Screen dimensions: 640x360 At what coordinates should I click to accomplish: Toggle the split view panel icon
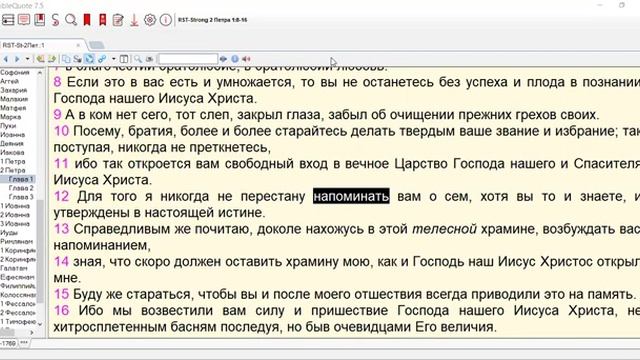click(x=124, y=59)
